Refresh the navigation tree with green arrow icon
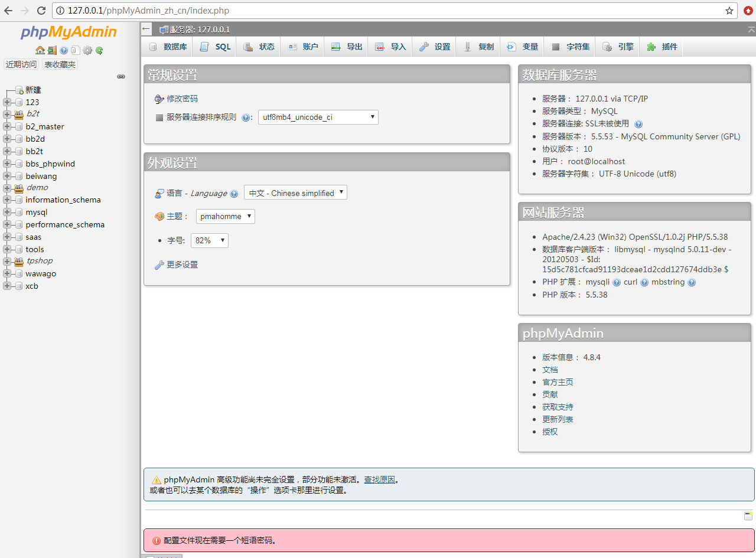This screenshot has width=756, height=558. click(x=98, y=50)
